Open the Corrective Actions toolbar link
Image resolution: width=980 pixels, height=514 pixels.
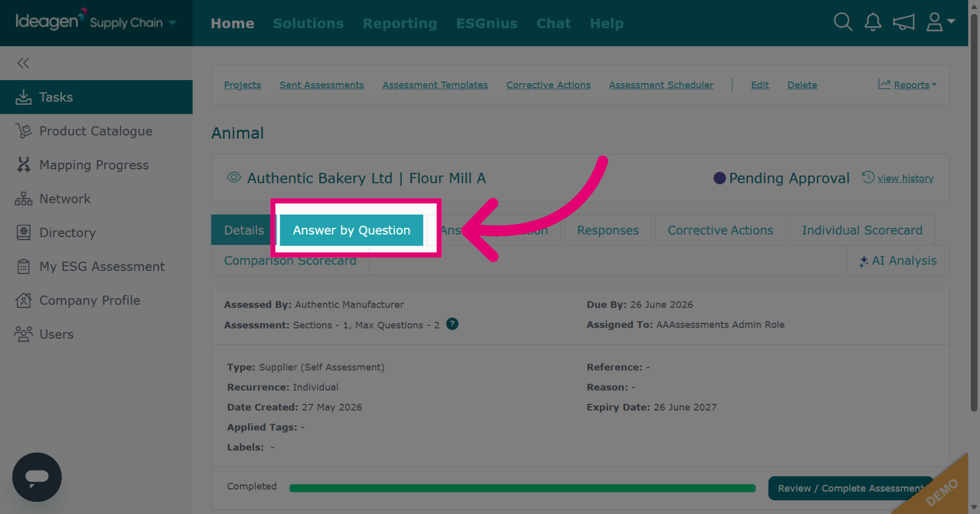coord(548,85)
